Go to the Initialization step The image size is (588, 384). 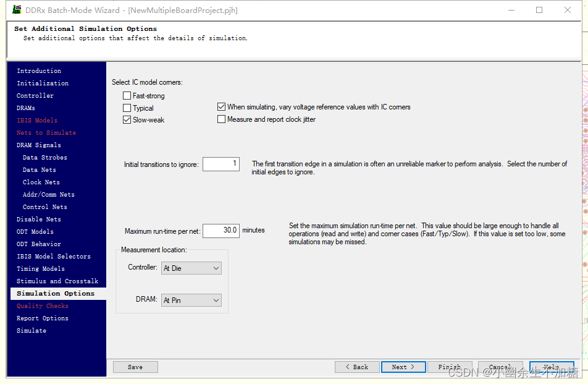click(x=43, y=83)
